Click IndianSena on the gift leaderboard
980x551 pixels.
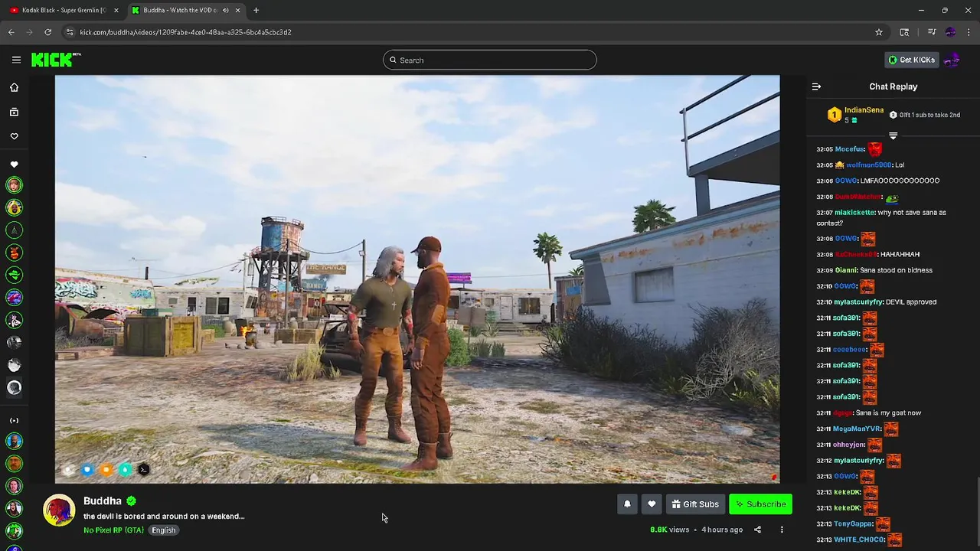coord(864,110)
